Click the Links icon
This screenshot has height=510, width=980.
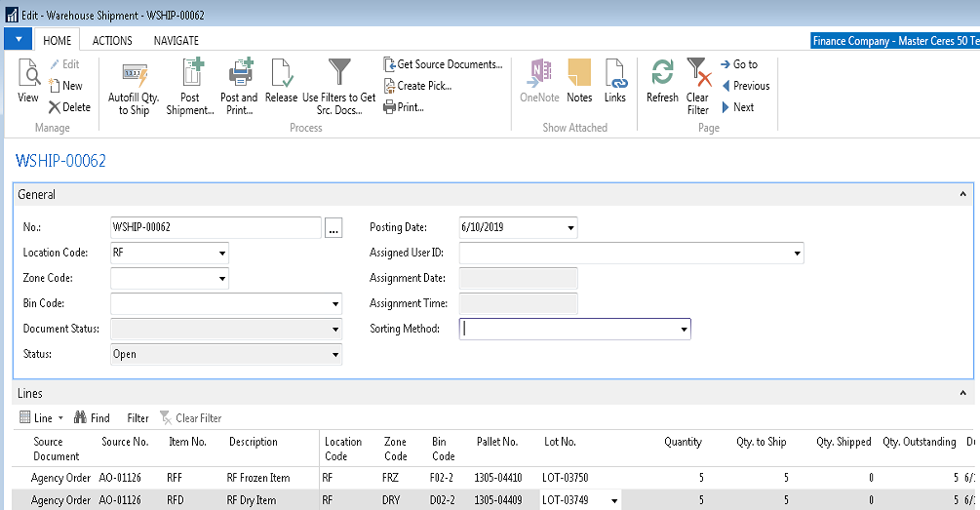tap(615, 75)
